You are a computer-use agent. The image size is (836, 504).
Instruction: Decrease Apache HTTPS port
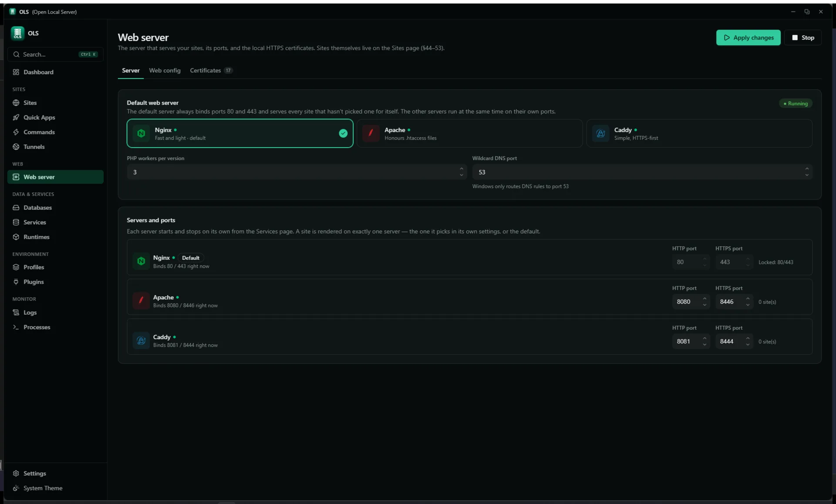click(748, 305)
